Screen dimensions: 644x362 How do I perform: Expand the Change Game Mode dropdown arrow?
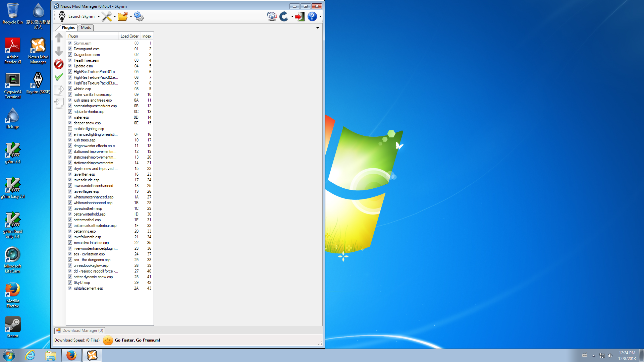click(292, 16)
